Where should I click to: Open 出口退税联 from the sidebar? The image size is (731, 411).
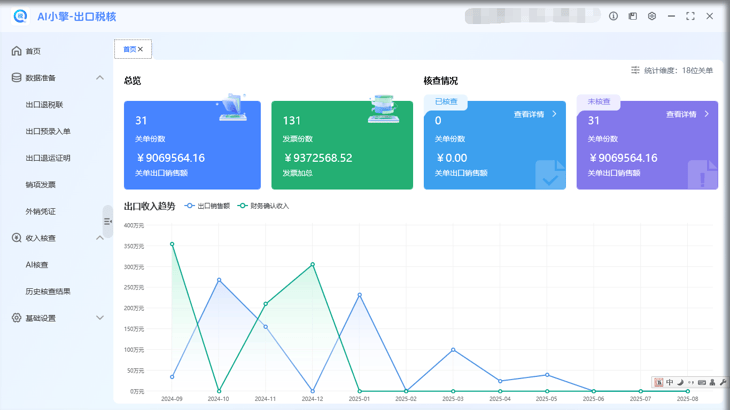click(44, 105)
